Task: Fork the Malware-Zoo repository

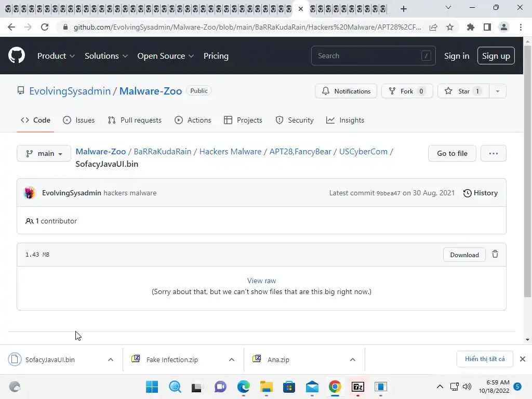Action: [x=407, y=91]
